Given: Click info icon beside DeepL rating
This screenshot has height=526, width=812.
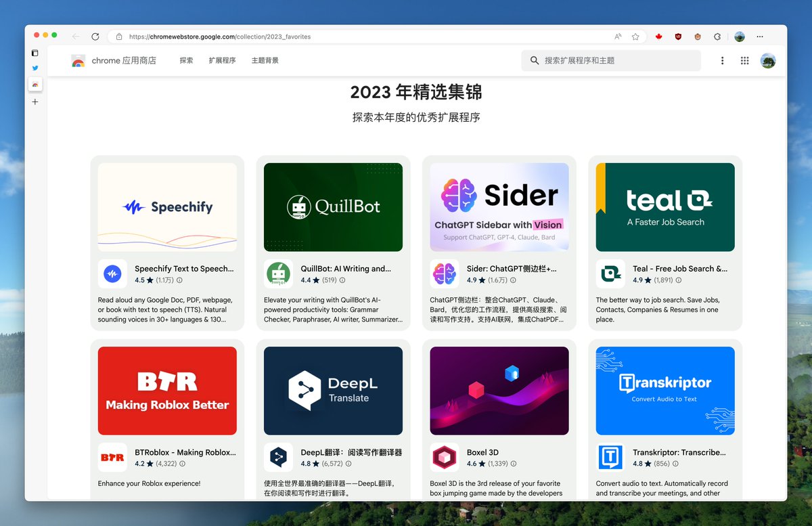Looking at the screenshot, I should 348,464.
